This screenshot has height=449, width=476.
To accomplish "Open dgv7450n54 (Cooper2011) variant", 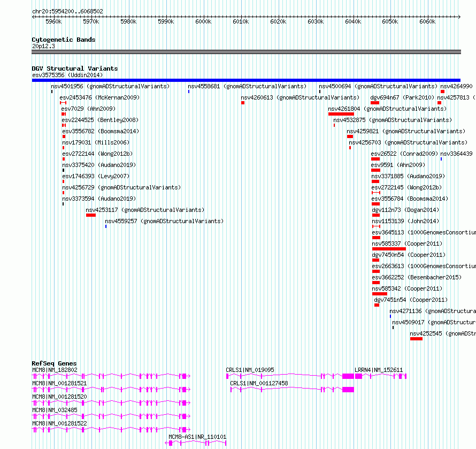I will click(x=409, y=255).
